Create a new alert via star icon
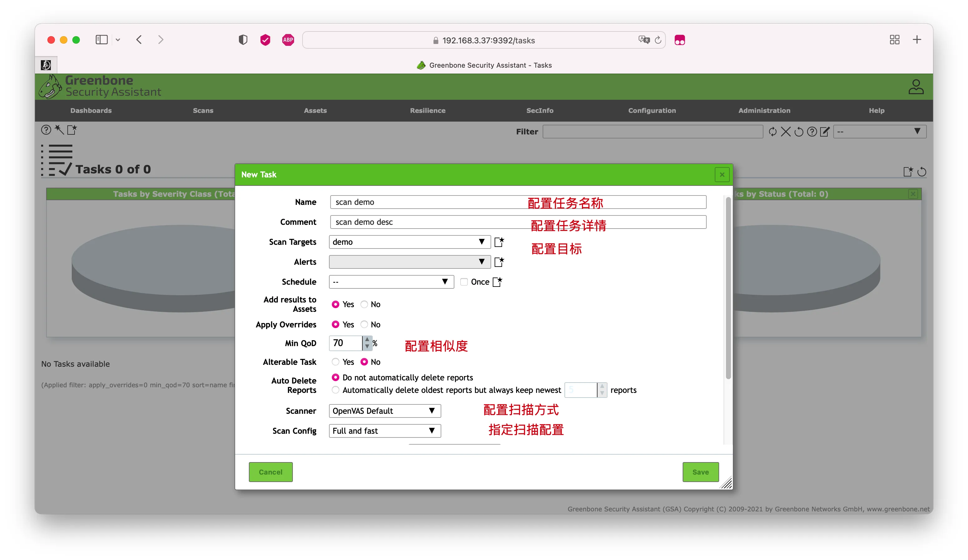Screen dimensions: 968x560 point(499,262)
